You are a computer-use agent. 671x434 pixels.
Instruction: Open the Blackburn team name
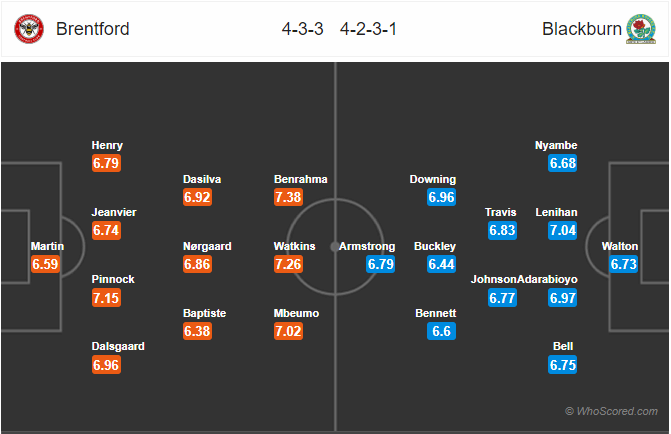click(582, 29)
